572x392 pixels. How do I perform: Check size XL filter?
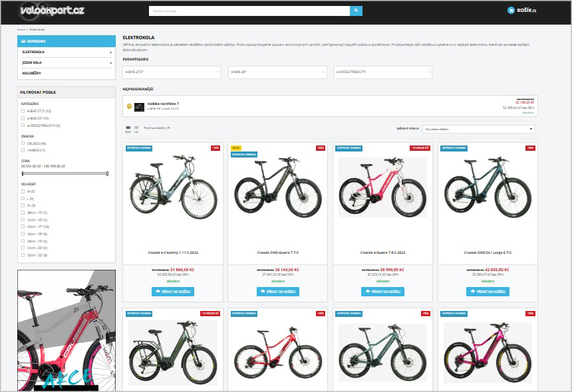click(x=23, y=205)
